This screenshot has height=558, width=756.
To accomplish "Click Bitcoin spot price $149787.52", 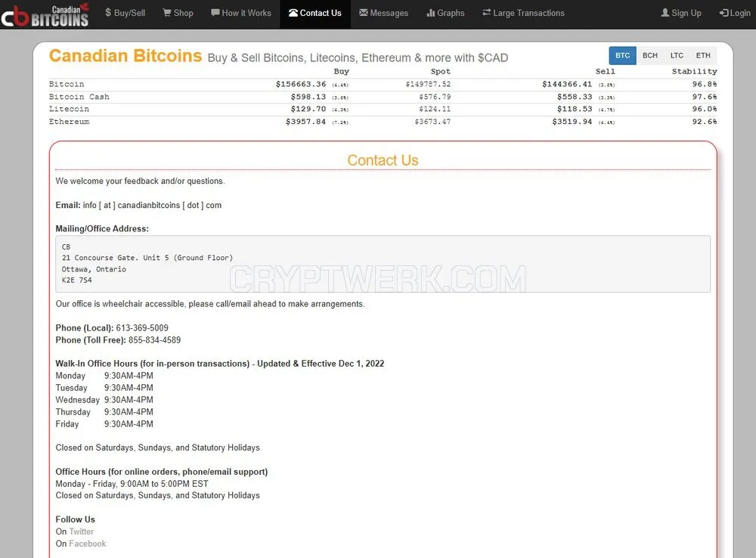I will pyautogui.click(x=428, y=84).
